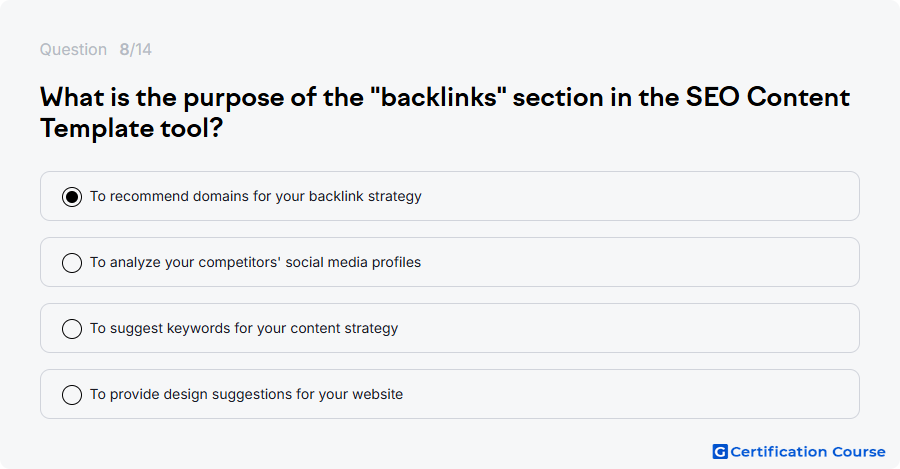The width and height of the screenshot is (900, 469).
Task: Choose the radio for suggest keywords option
Action: click(x=72, y=329)
